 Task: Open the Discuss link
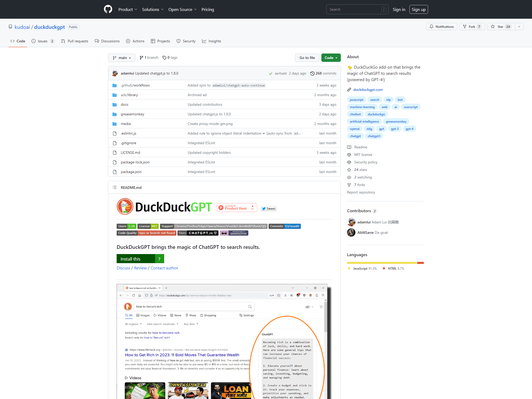click(x=123, y=268)
